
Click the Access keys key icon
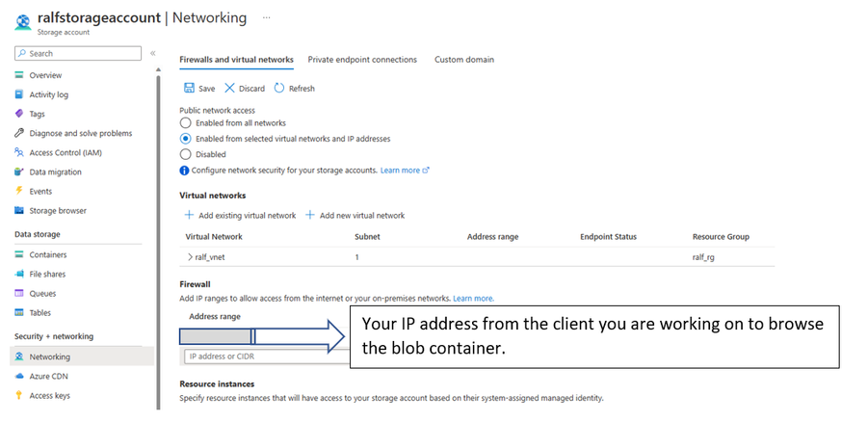pos(19,395)
